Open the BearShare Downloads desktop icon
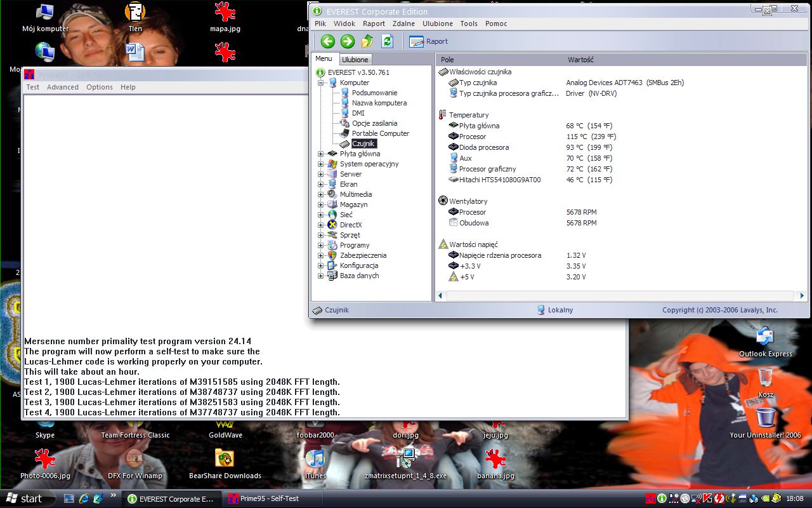The height and width of the screenshot is (508, 812). [x=225, y=464]
